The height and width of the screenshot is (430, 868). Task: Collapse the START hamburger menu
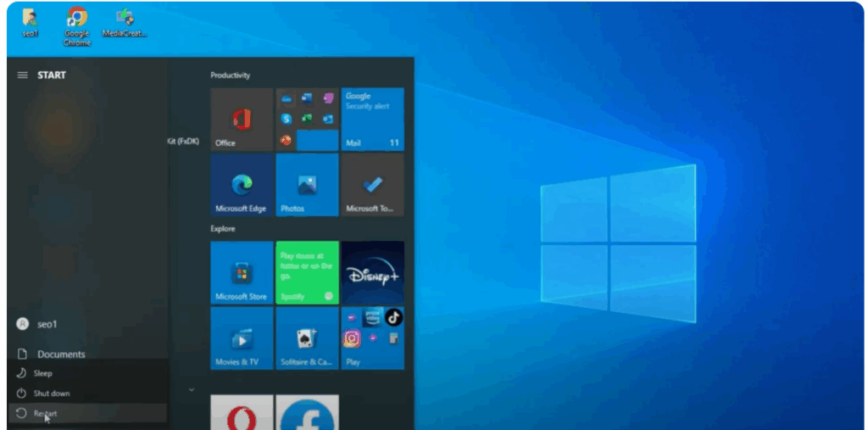pos(23,75)
